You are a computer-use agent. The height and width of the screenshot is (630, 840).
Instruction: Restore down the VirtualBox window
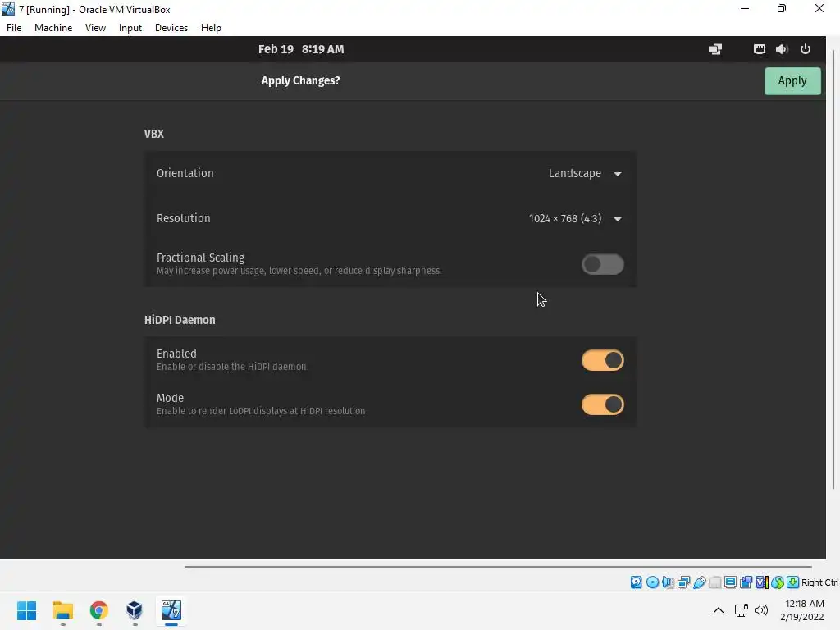click(x=782, y=9)
